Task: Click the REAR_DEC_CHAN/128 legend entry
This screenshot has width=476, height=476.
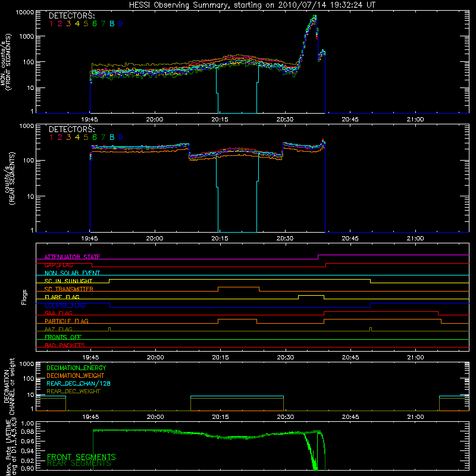Action: coord(79,384)
